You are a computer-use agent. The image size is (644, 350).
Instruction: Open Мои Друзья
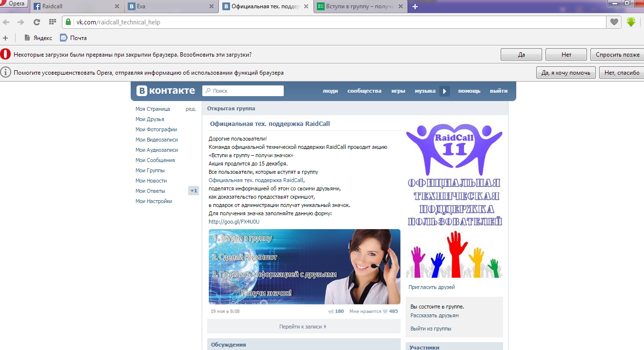[x=150, y=119]
